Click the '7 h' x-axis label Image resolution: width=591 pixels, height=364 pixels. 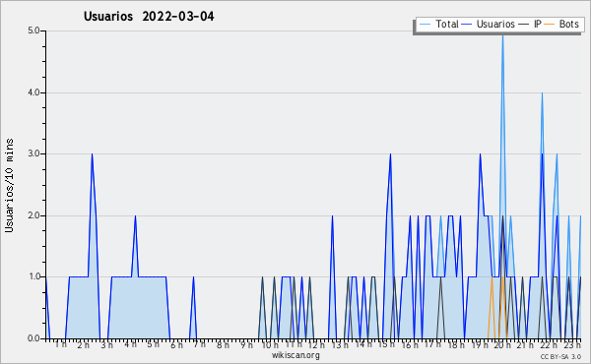pos(199,344)
